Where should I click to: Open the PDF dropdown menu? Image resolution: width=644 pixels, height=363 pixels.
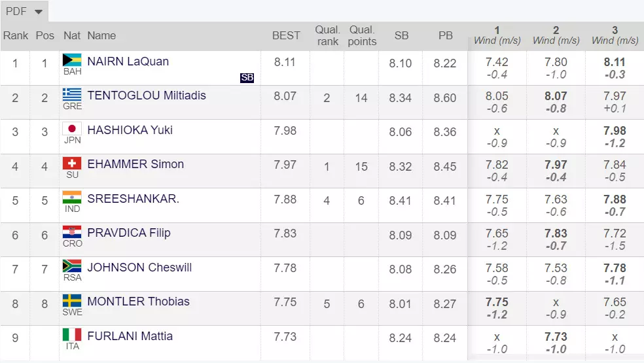point(24,12)
